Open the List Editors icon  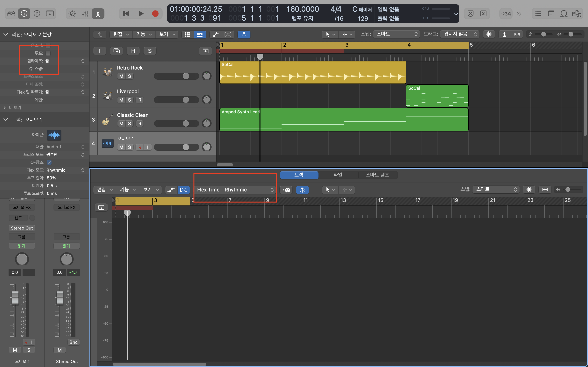[x=538, y=14]
